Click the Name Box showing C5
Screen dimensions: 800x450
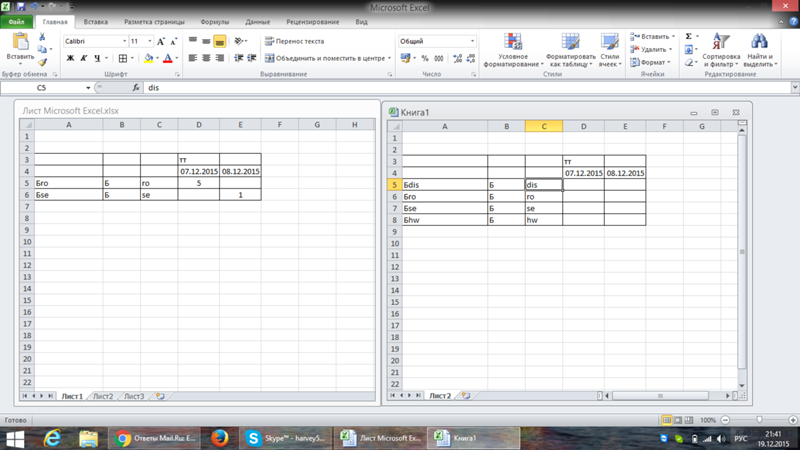tap(42, 88)
